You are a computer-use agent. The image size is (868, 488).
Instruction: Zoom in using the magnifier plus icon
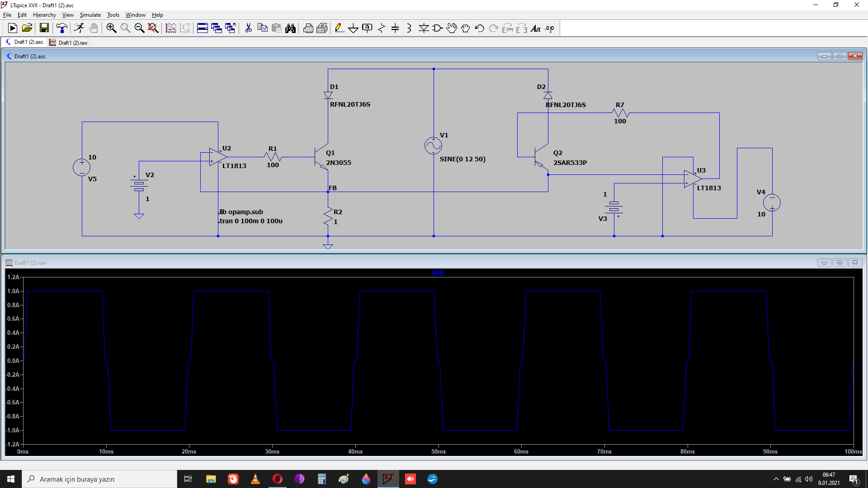(111, 28)
